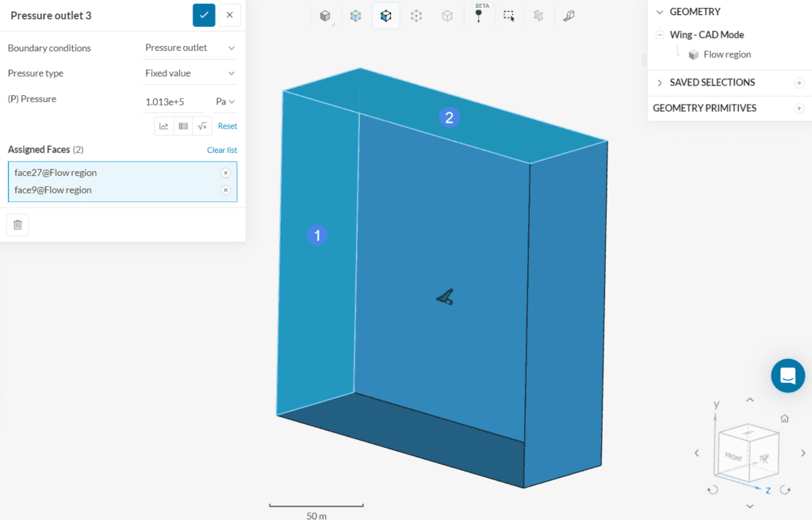Screen dimensions: 812x520
Task: Activate the box selection tool
Action: (508, 15)
